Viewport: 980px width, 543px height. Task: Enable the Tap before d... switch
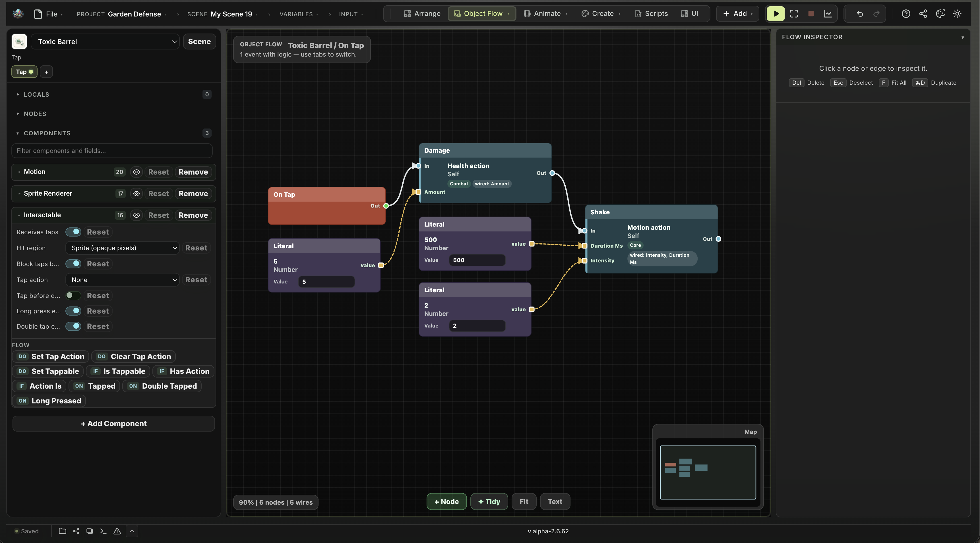73,295
